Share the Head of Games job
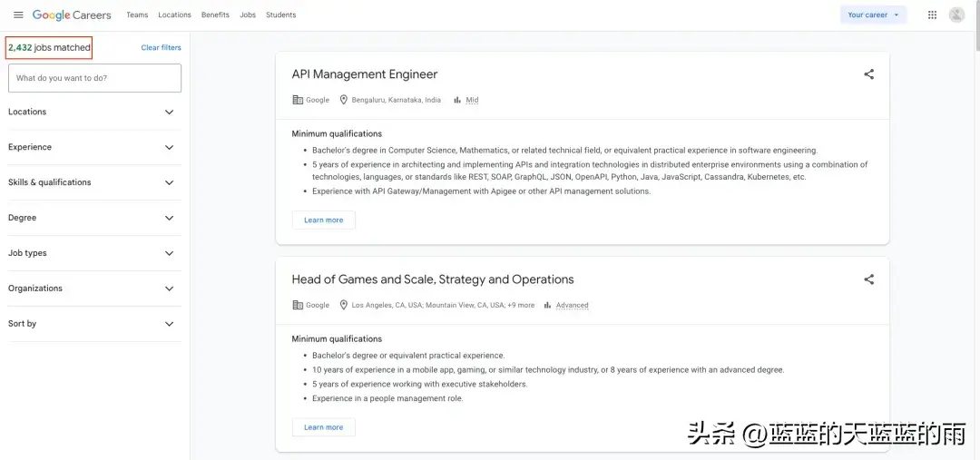This screenshot has height=460, width=980. 868,279
